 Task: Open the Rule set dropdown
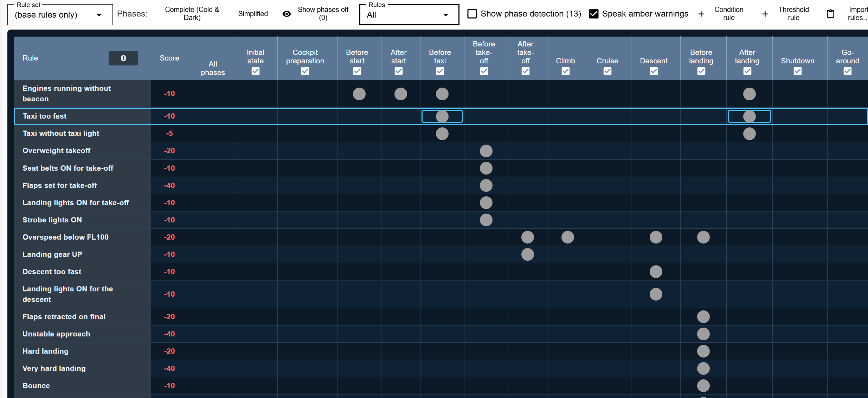tap(60, 15)
